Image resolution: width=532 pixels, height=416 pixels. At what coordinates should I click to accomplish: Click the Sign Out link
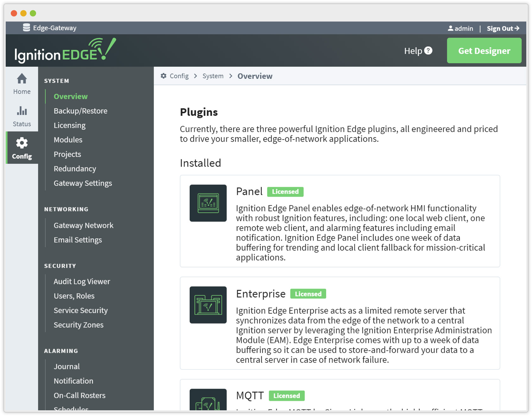(503, 28)
